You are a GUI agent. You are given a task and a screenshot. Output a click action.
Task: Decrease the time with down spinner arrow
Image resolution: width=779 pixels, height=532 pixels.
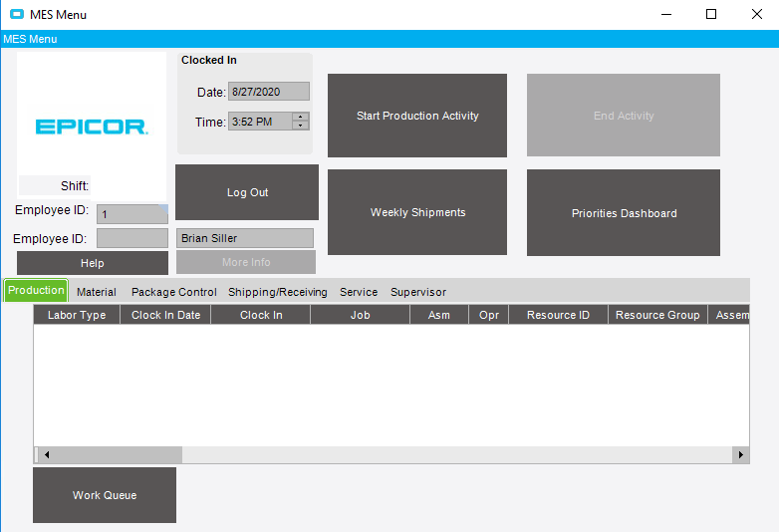pos(301,126)
